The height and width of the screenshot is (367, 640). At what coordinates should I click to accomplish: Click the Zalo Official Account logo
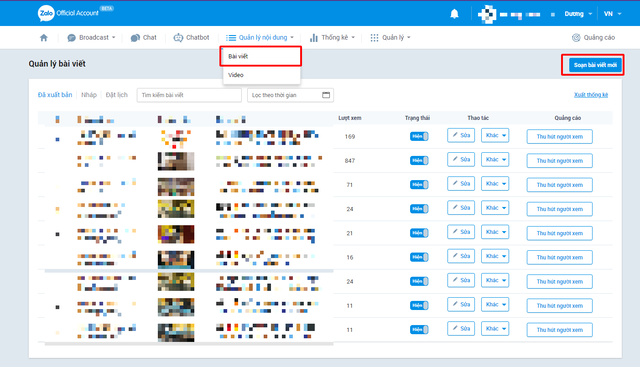pos(75,13)
